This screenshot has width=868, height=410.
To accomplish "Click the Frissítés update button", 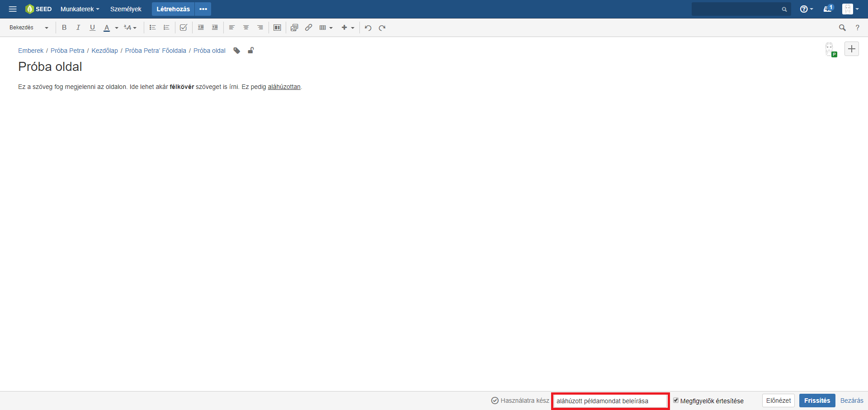I will tap(816, 401).
